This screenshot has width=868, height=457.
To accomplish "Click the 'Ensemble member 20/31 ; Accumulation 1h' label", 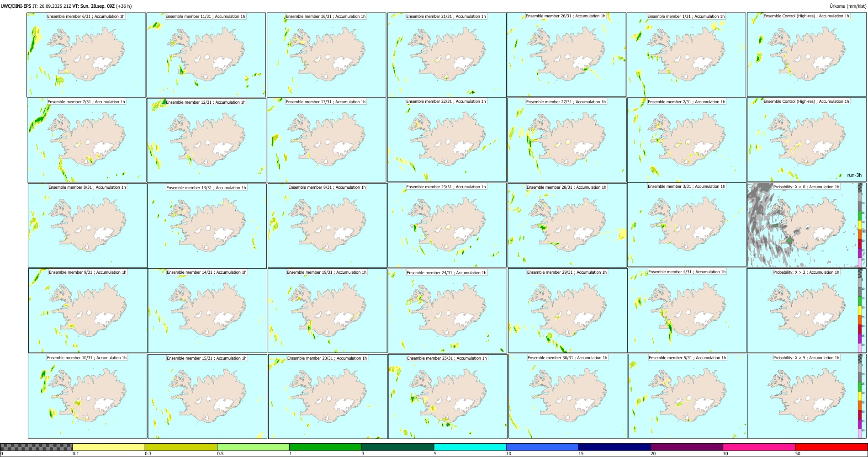I will point(327,358).
